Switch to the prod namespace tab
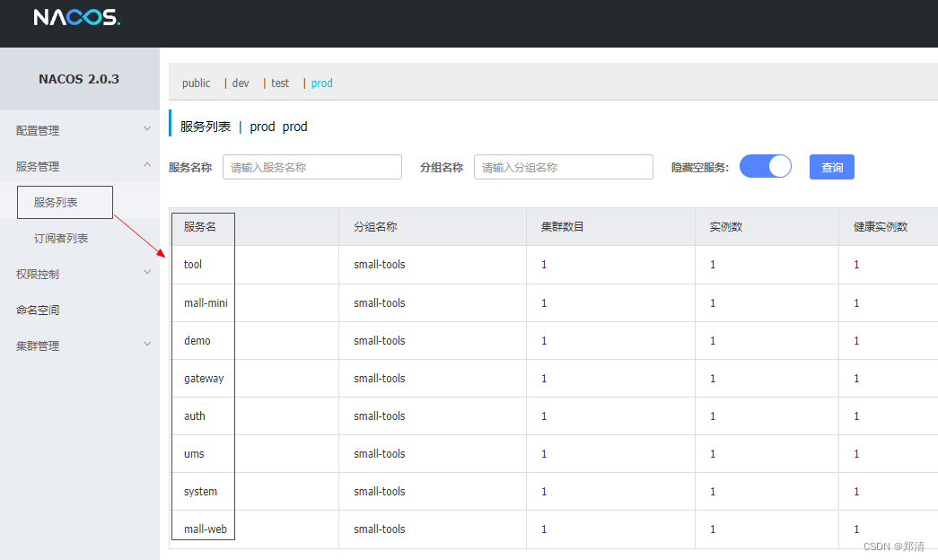This screenshot has width=938, height=560. (x=322, y=83)
